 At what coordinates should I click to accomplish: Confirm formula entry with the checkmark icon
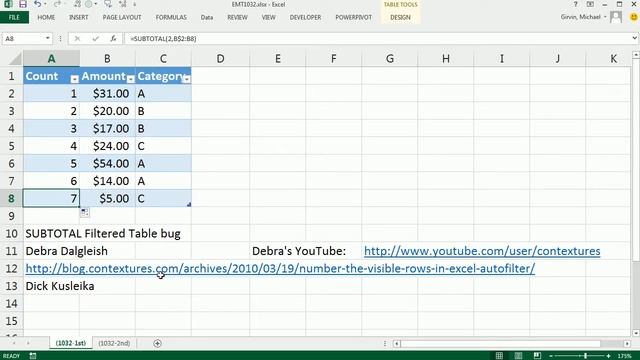pyautogui.click(x=96, y=38)
